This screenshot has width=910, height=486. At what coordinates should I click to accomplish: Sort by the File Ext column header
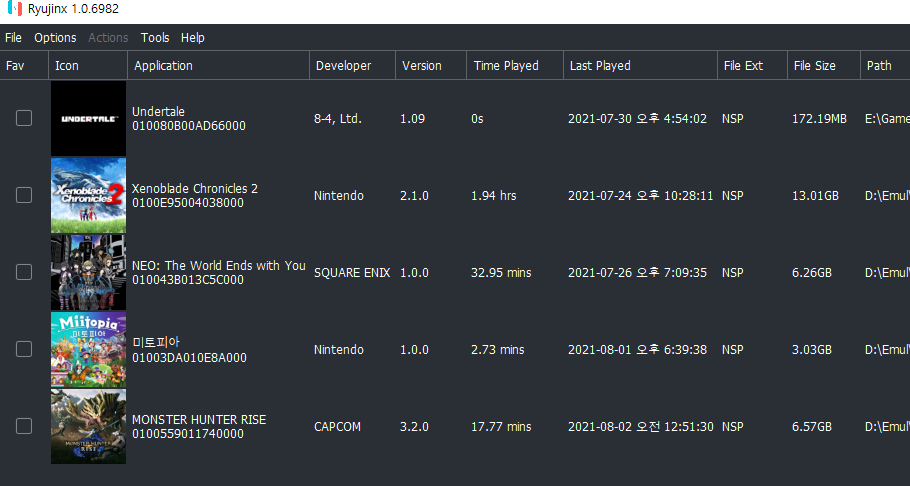pos(753,66)
